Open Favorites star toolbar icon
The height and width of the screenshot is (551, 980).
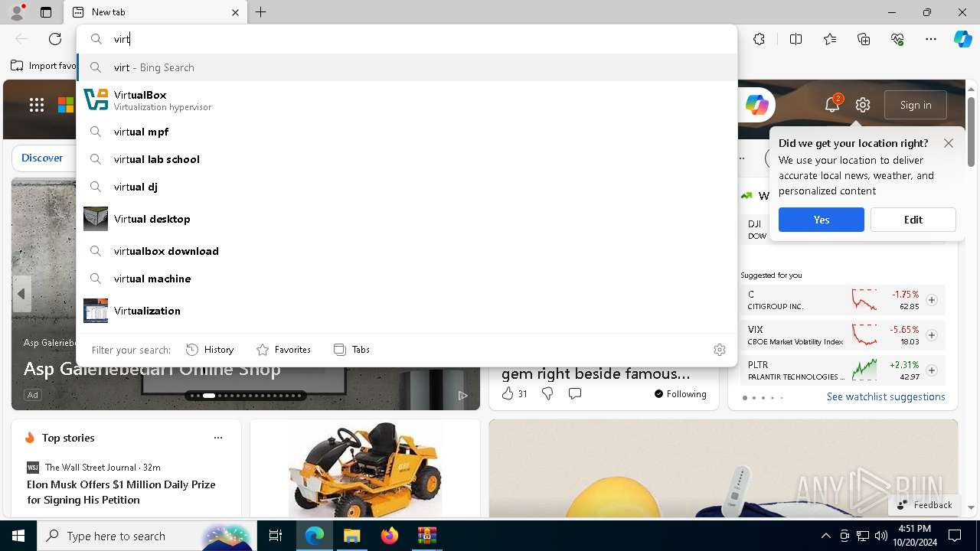coord(830,39)
